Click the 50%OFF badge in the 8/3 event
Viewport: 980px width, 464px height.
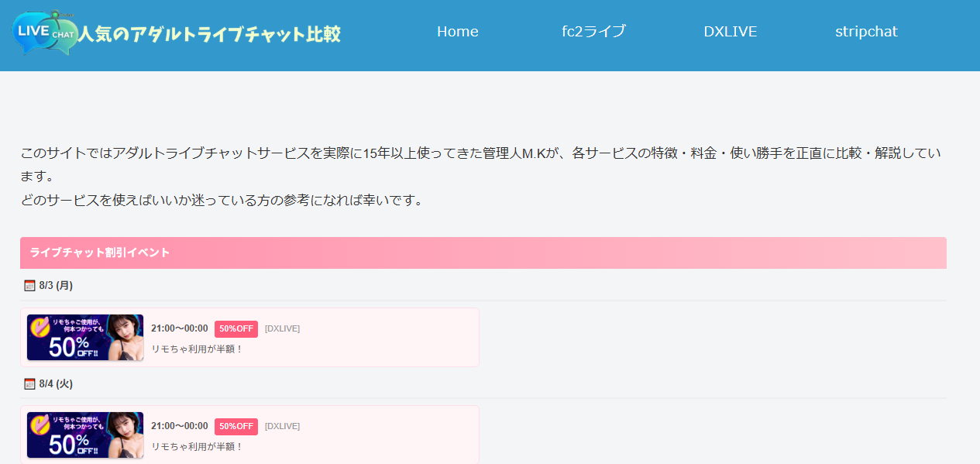click(x=236, y=328)
